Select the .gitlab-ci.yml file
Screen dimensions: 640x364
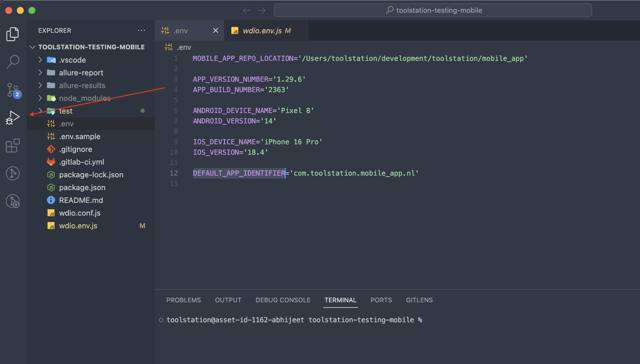click(x=82, y=162)
